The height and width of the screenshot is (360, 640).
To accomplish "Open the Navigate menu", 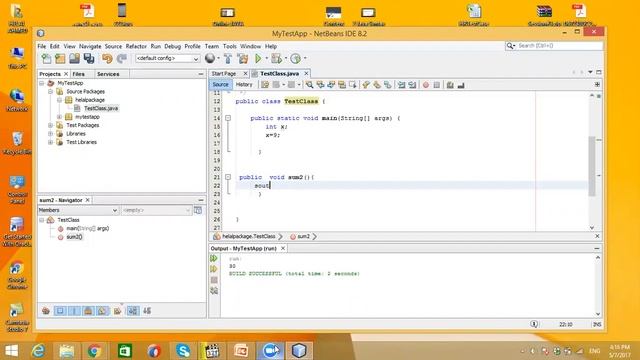I will pyautogui.click(x=90, y=47).
